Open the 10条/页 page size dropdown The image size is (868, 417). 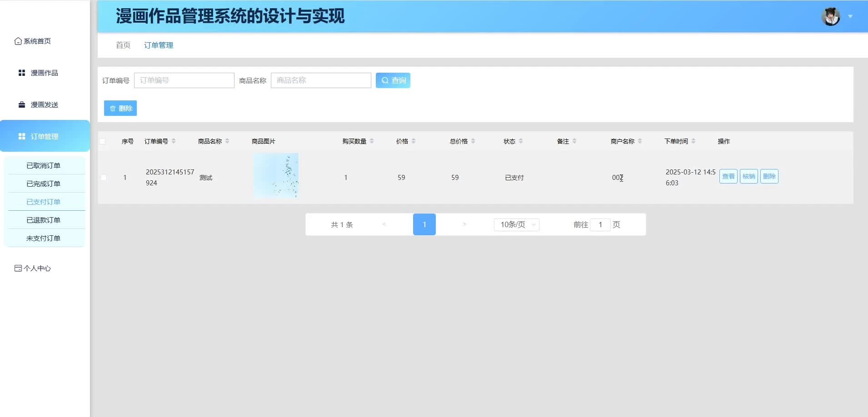point(516,225)
